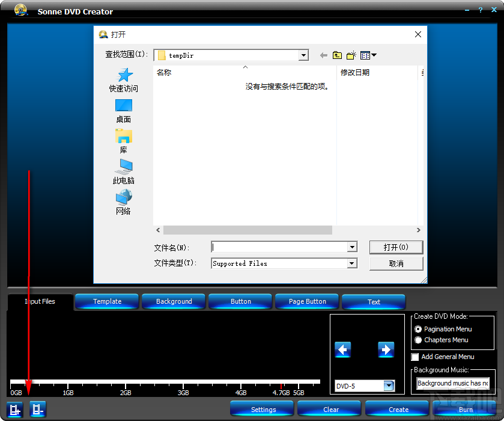
Task: Click the Sonne DVD Creator title bar icon
Action: coord(20,10)
